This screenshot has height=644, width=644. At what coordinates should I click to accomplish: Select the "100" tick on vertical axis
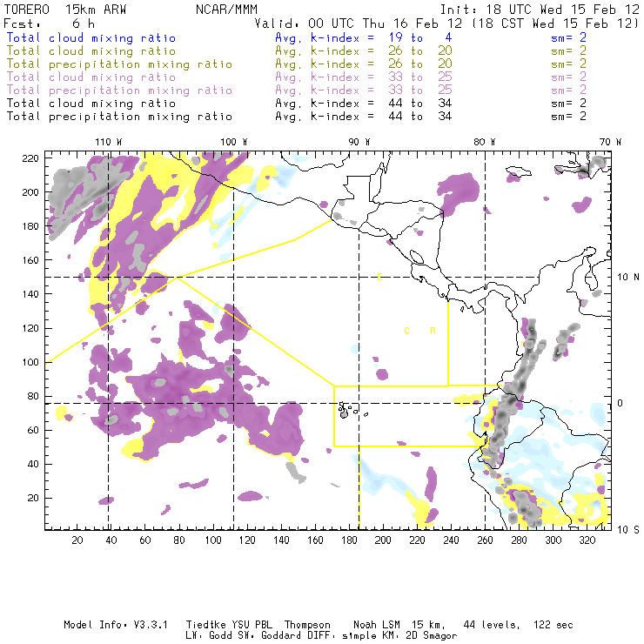click(30, 362)
